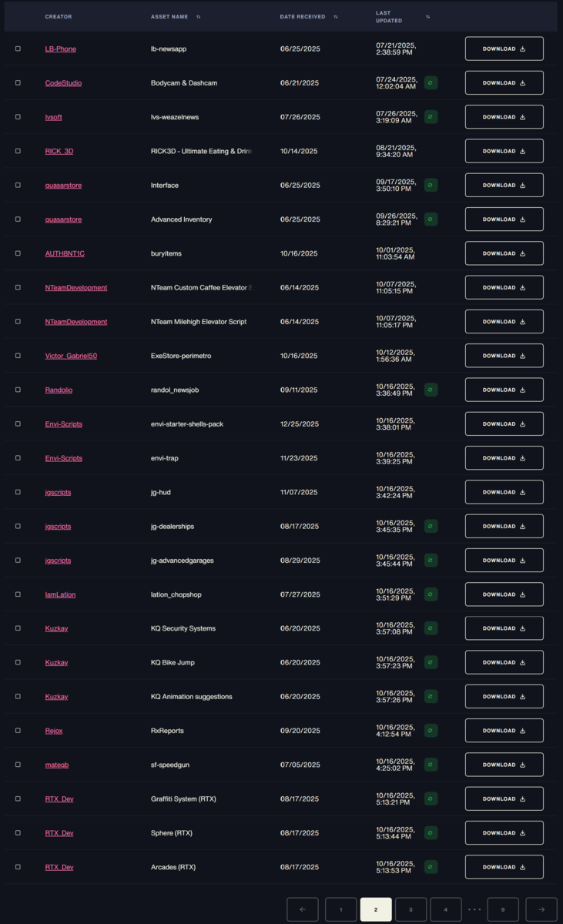
Task: Sort by Last Updated column arrows
Action: [428, 16]
